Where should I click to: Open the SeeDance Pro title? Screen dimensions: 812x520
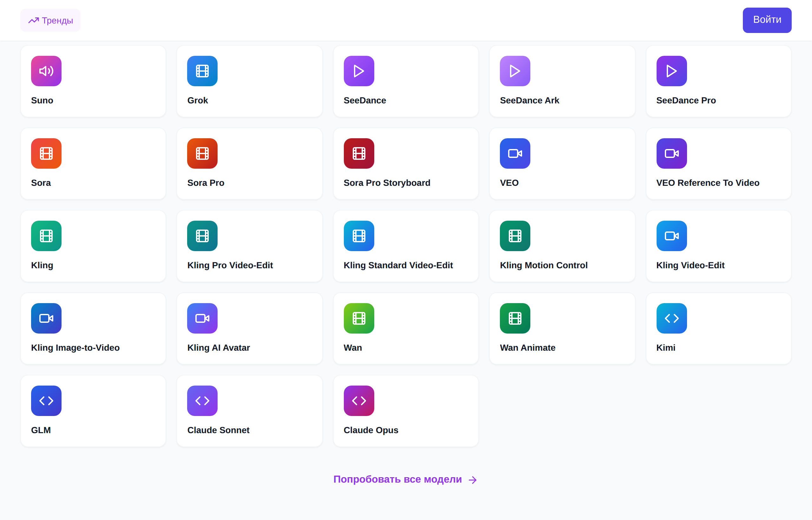pos(686,100)
